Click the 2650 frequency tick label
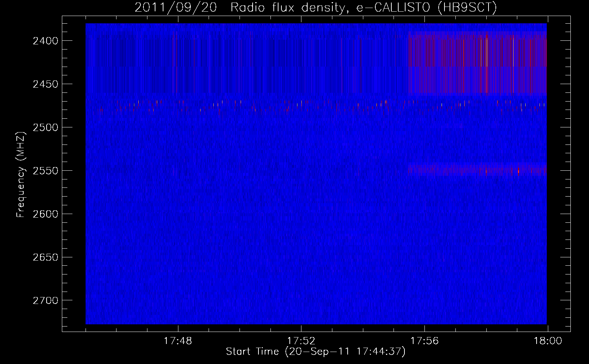589x364 pixels. pos(46,257)
